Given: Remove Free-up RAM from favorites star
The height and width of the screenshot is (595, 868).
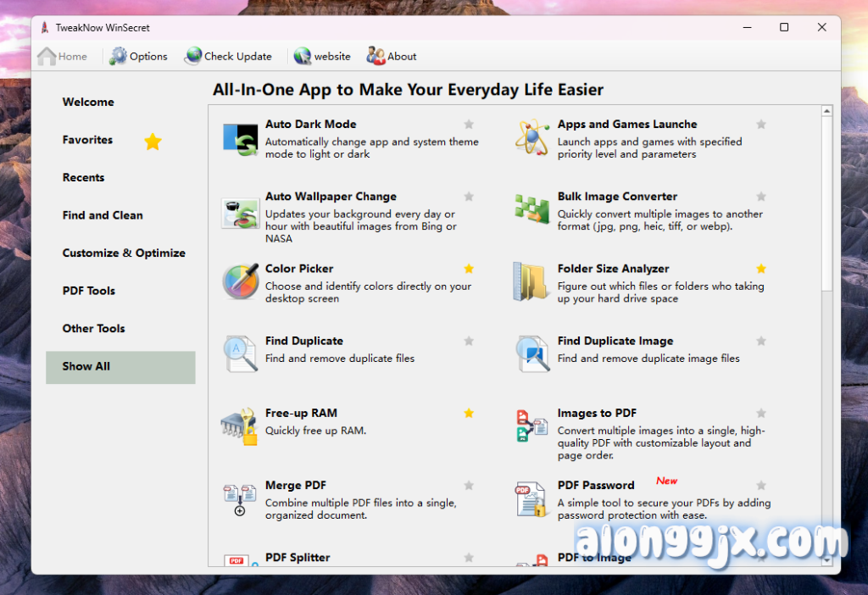Looking at the screenshot, I should pyautogui.click(x=469, y=414).
